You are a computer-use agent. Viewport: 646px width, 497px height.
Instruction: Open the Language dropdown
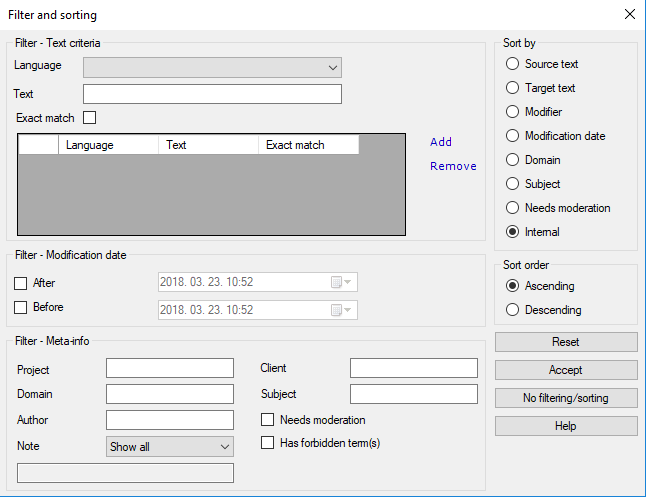click(212, 68)
